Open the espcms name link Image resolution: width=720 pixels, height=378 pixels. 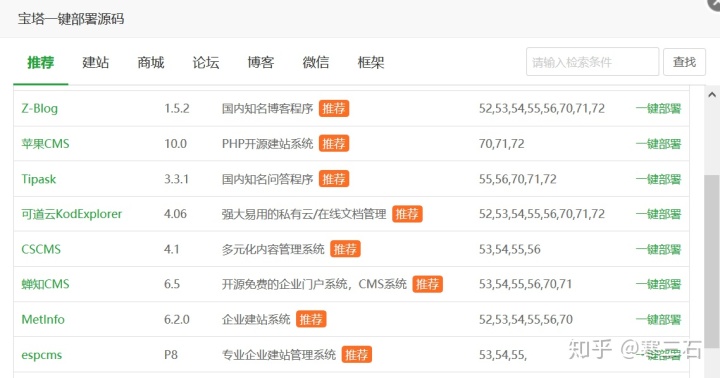coord(41,355)
